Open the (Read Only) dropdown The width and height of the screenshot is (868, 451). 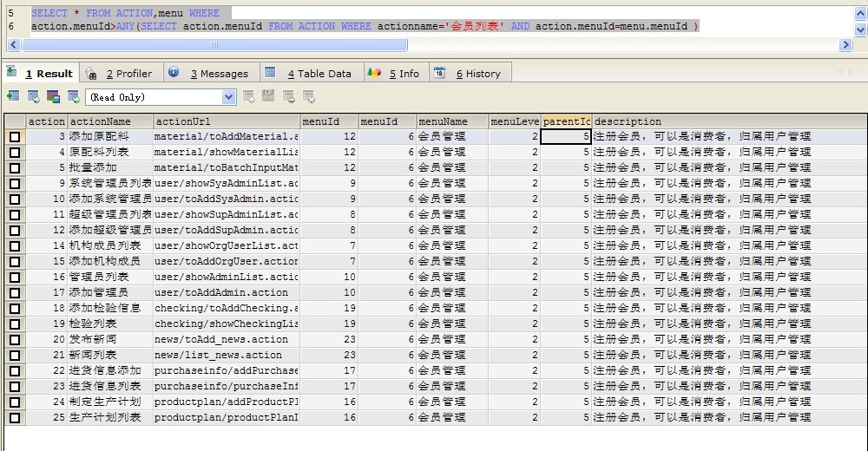coord(229,97)
